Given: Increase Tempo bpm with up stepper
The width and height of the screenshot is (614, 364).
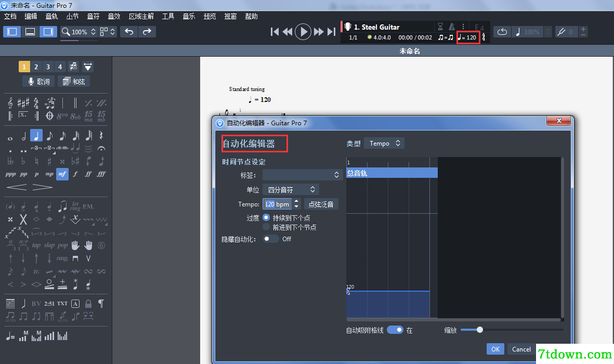Looking at the screenshot, I should (x=296, y=201).
